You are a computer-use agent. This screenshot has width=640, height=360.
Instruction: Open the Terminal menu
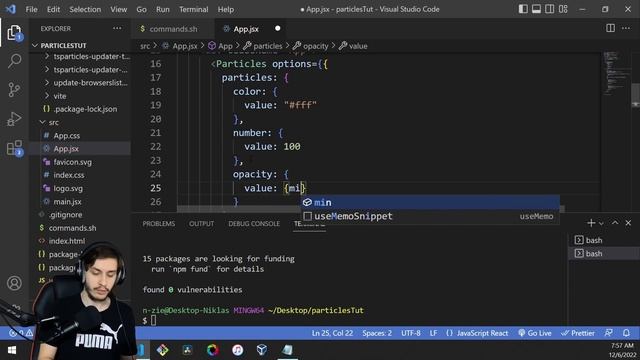[193, 9]
